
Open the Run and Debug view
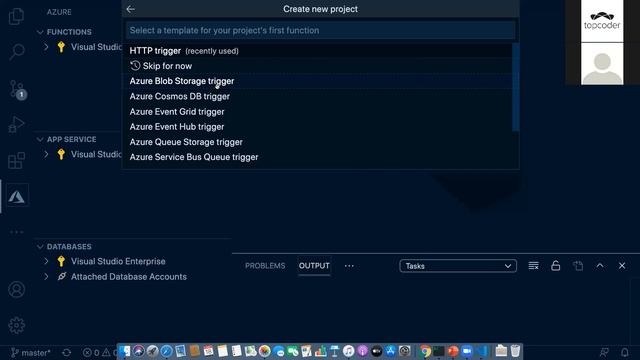click(x=16, y=124)
